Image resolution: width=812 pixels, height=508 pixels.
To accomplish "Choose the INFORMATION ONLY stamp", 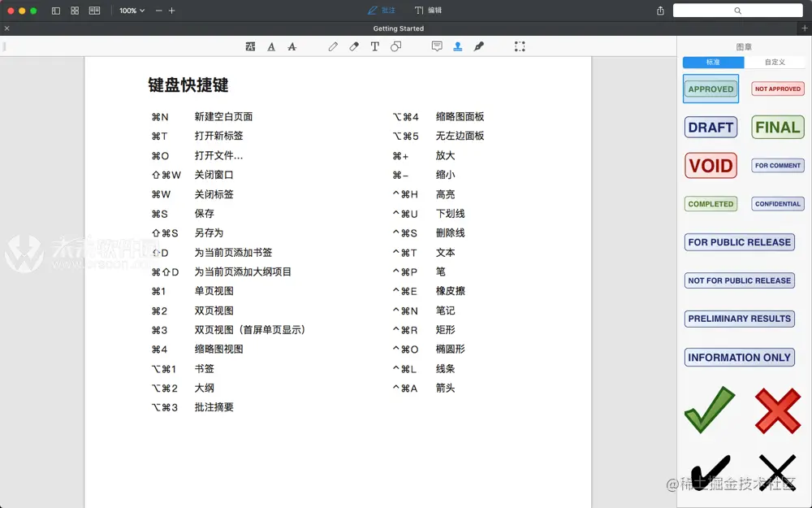I will (x=739, y=357).
